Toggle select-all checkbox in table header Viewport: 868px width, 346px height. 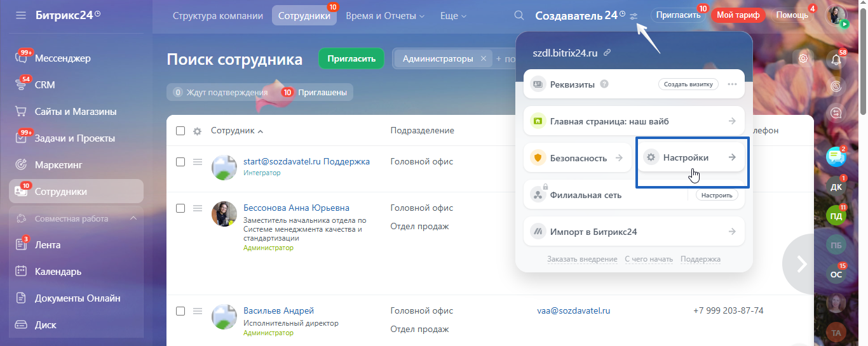click(180, 131)
